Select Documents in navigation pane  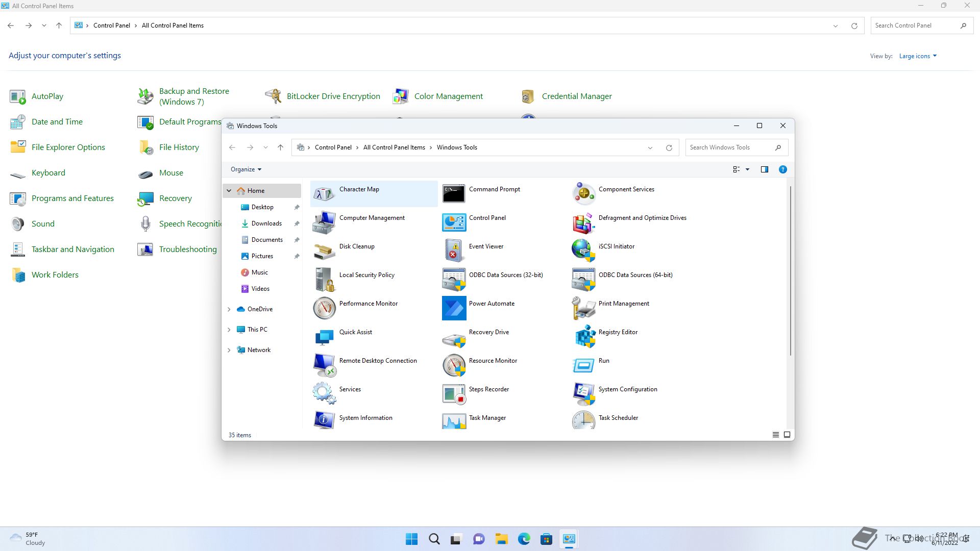click(x=266, y=240)
